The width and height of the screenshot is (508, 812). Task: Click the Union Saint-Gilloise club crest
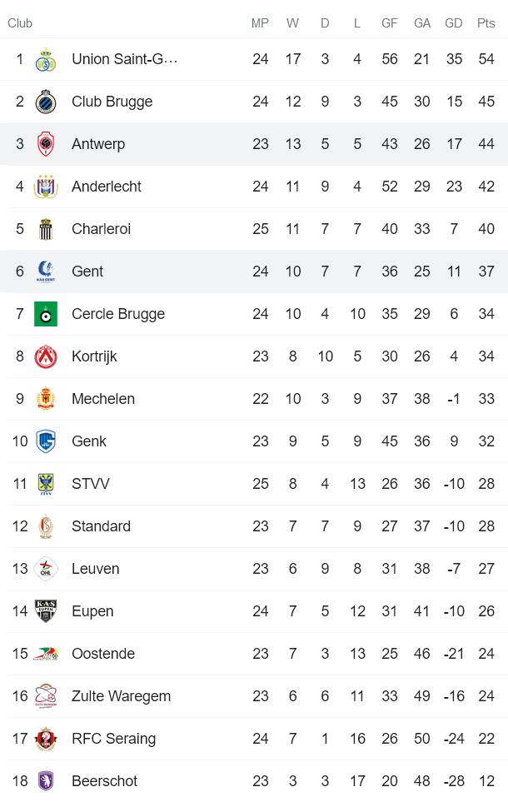coord(46,59)
